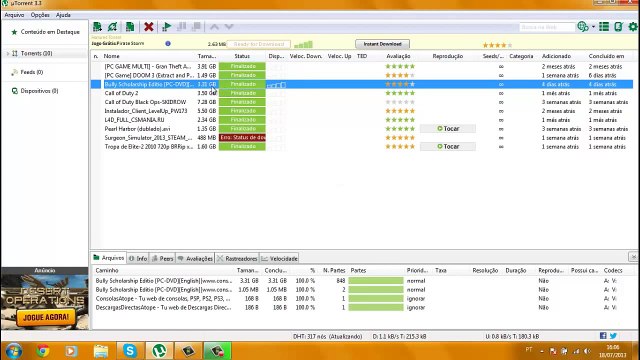Select the DOOM 3 torrent row

point(362,75)
